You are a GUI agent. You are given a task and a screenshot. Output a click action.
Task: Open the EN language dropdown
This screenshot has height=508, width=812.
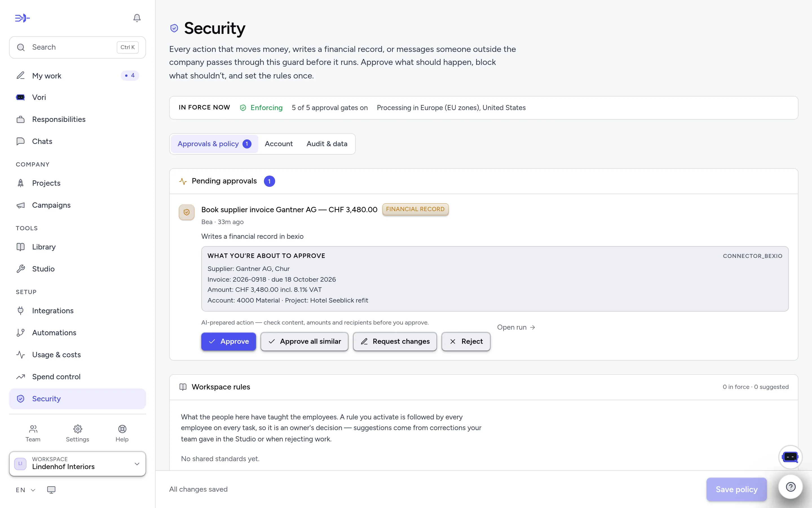[25, 490]
